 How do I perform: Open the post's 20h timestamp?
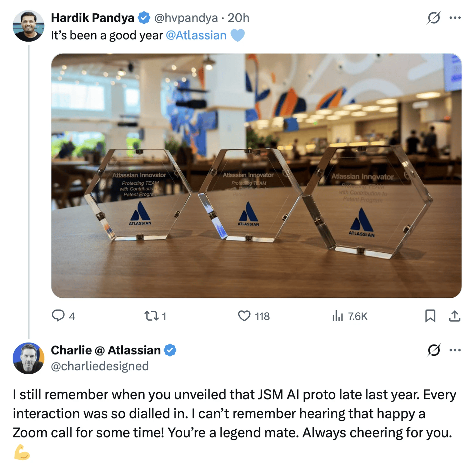(x=238, y=18)
